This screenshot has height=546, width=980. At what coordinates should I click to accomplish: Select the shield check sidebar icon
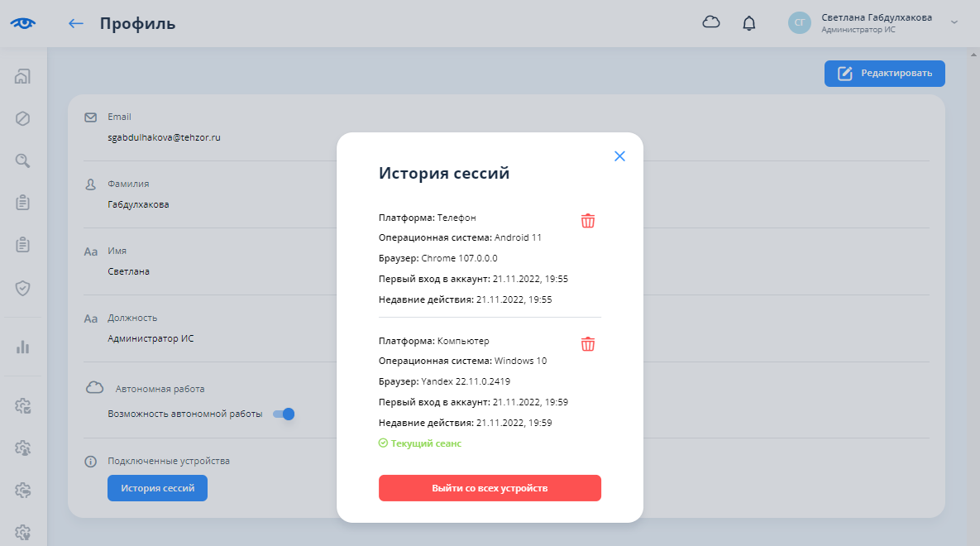tap(23, 288)
